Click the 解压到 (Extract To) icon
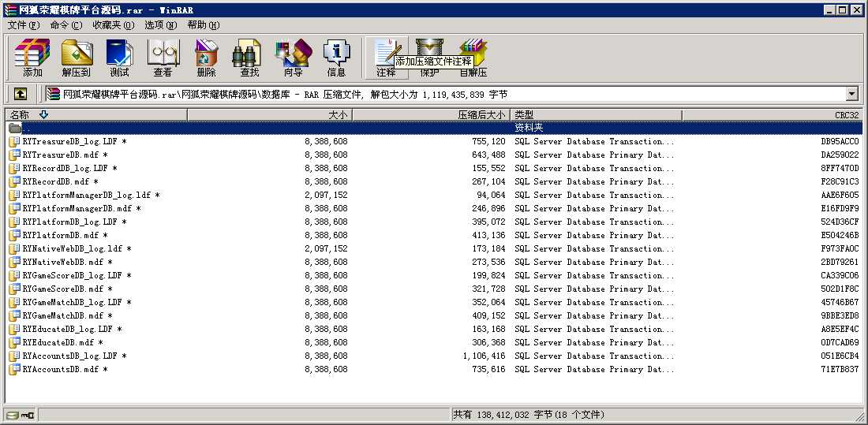 tap(77, 58)
